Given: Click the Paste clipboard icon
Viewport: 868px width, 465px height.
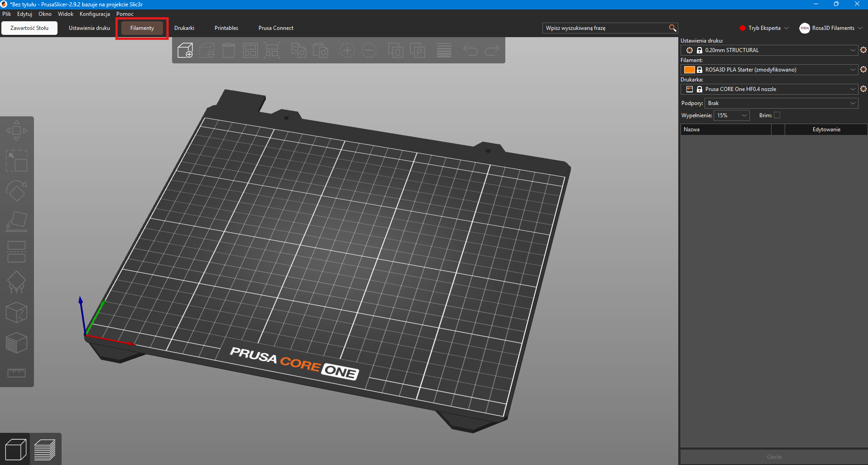Looking at the screenshot, I should pos(321,50).
